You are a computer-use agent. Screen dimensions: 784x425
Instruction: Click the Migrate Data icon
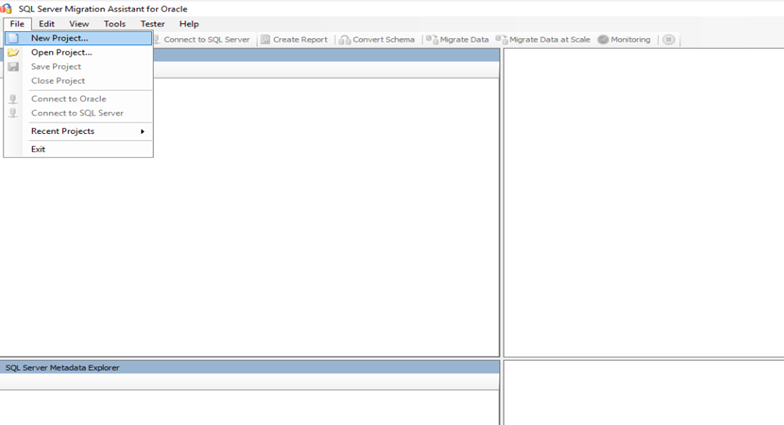tap(432, 40)
